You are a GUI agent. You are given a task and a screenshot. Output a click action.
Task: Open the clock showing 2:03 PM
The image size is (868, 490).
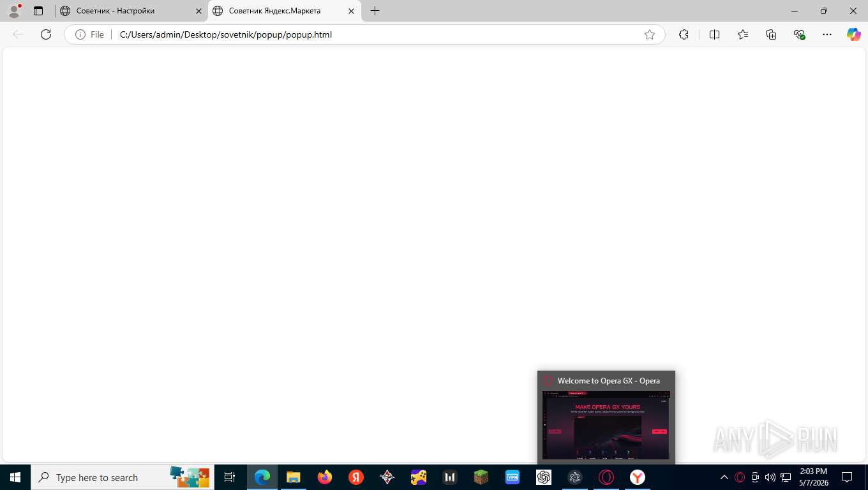(813, 477)
